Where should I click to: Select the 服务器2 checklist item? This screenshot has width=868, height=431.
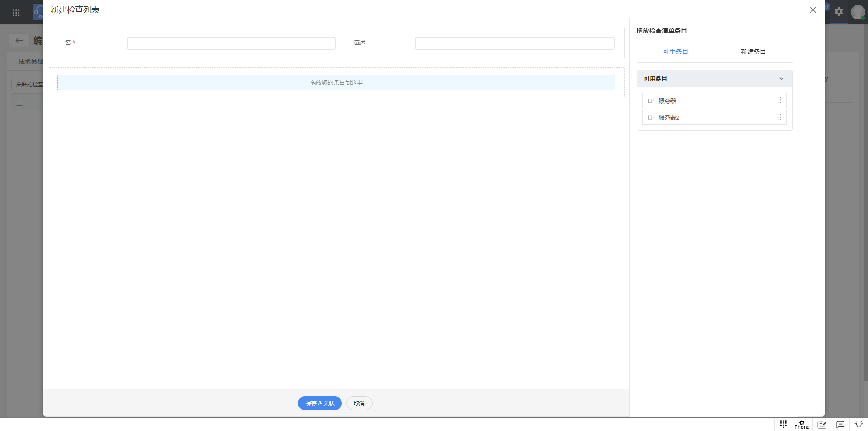coord(669,118)
